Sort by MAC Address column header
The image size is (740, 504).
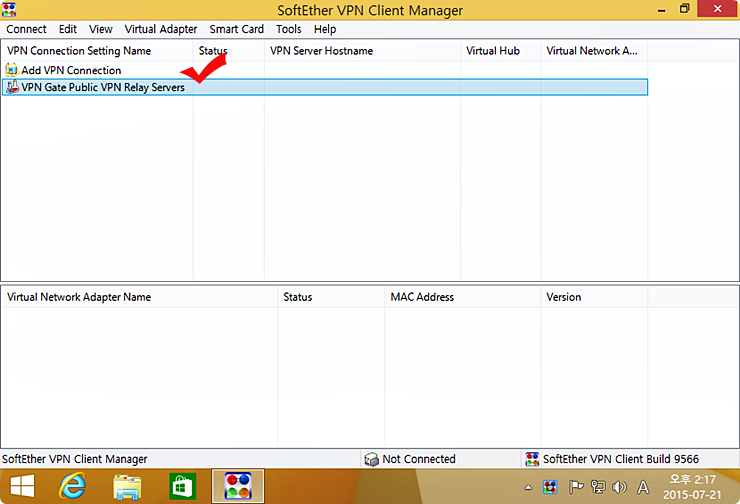[462, 297]
